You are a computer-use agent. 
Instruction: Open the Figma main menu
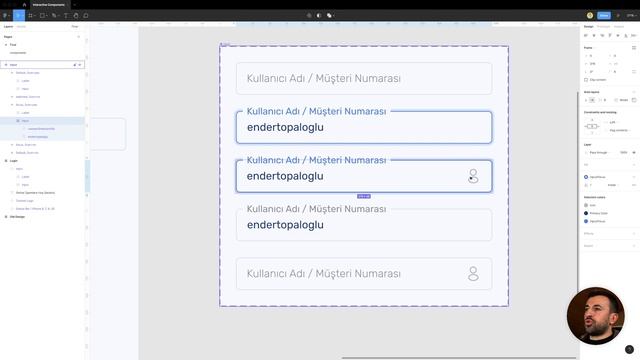6,16
